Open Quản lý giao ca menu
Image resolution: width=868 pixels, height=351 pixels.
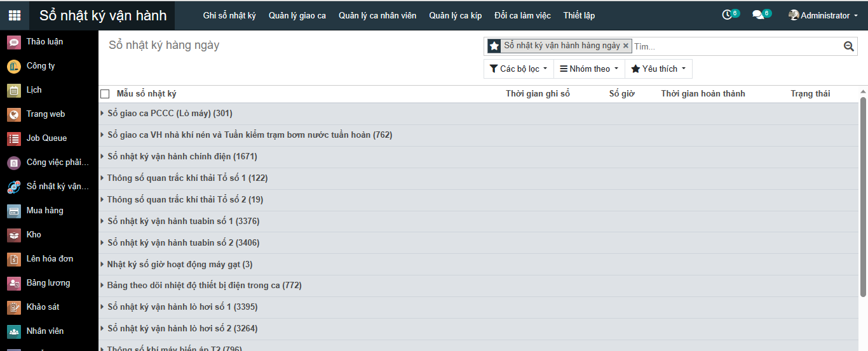297,15
